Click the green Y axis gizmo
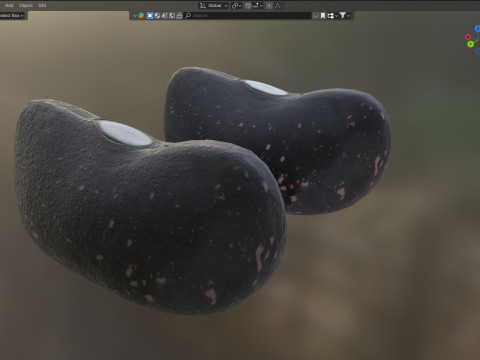 [x=470, y=44]
